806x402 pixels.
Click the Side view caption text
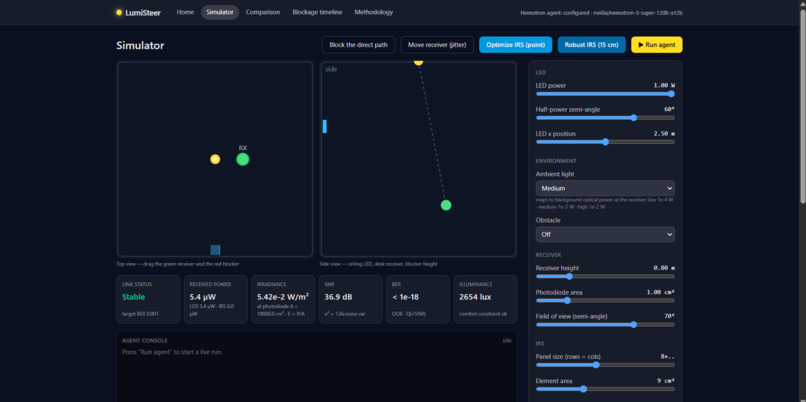point(378,264)
